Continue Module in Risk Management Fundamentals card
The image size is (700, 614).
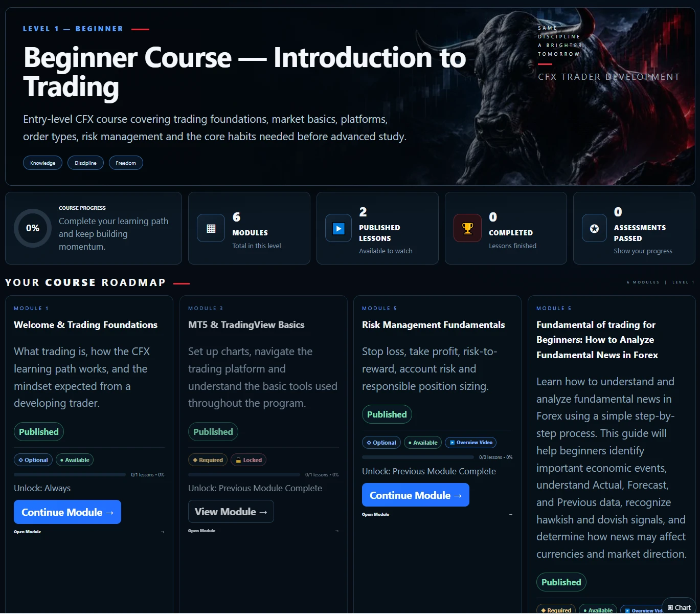click(x=416, y=495)
